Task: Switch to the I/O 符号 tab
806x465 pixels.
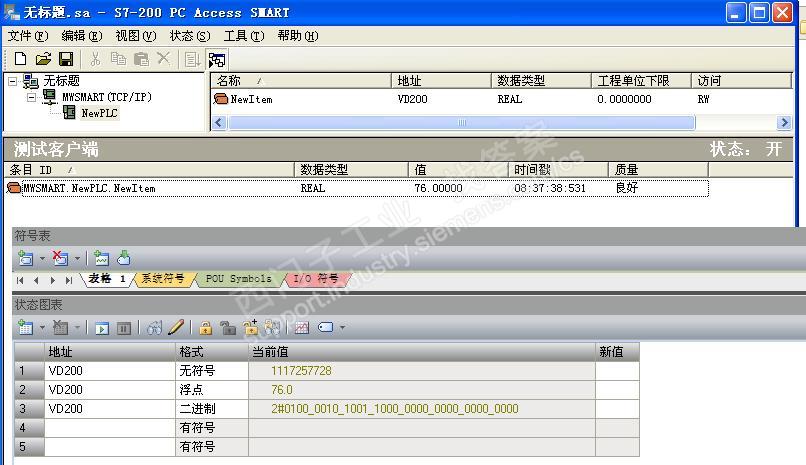Action: 316,279
